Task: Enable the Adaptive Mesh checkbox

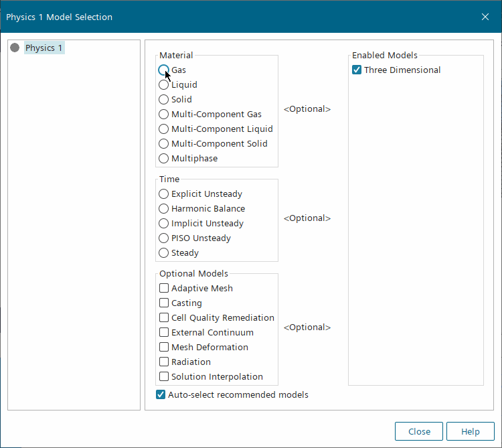Action: pyautogui.click(x=164, y=289)
